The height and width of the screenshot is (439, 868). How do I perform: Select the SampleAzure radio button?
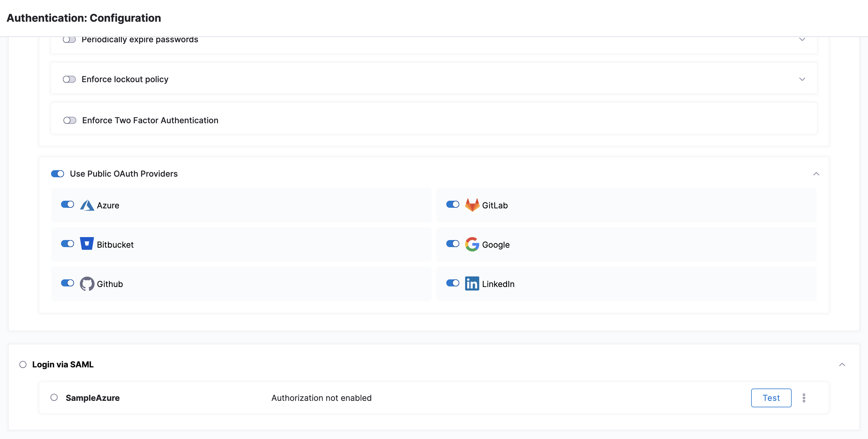[54, 397]
